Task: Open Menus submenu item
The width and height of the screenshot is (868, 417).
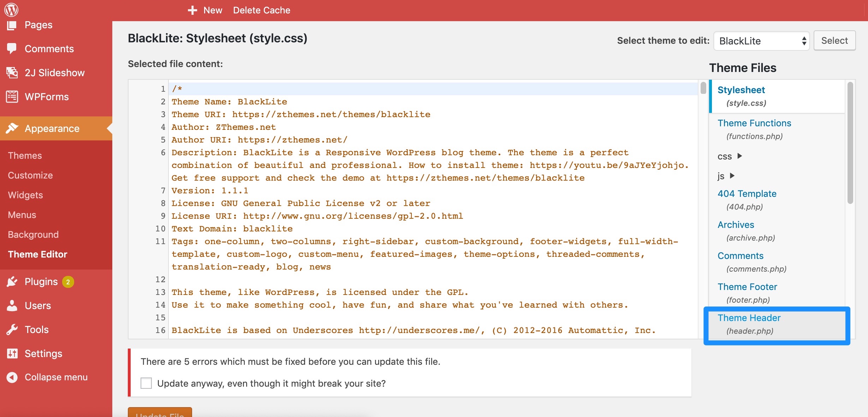Action: point(22,215)
